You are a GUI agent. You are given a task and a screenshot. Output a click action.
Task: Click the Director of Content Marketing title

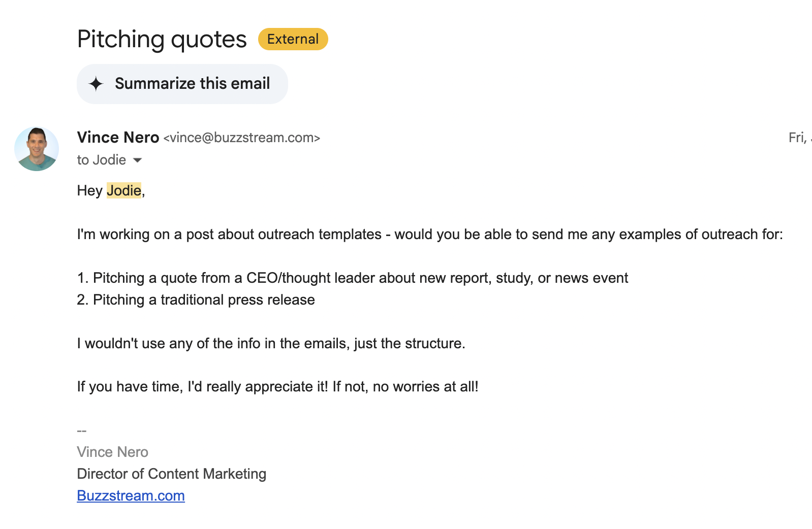pos(171,474)
